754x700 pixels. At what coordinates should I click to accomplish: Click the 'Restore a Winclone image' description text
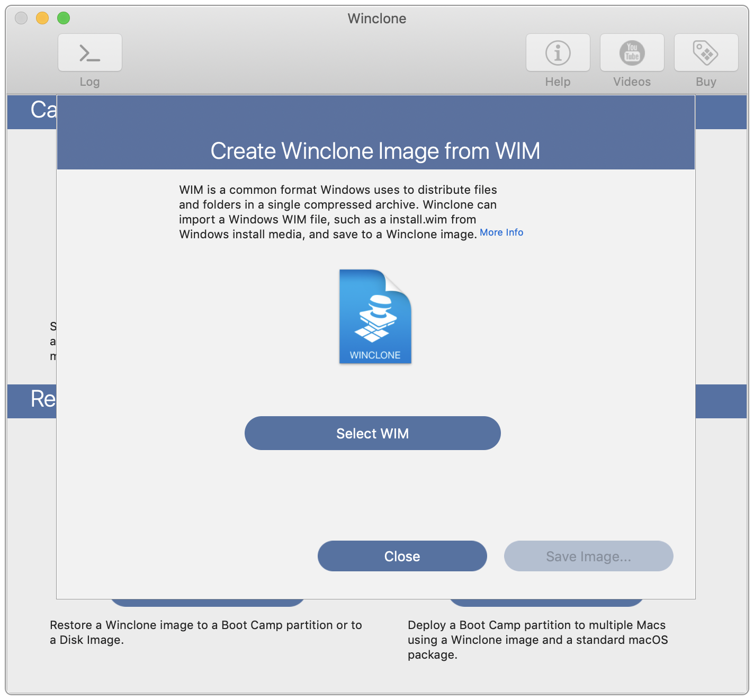point(206,632)
